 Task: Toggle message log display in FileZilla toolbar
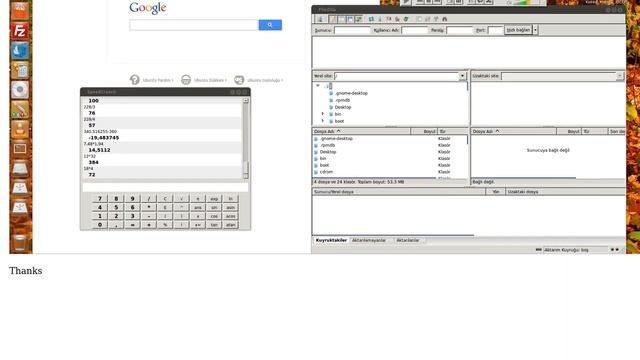[x=333, y=19]
